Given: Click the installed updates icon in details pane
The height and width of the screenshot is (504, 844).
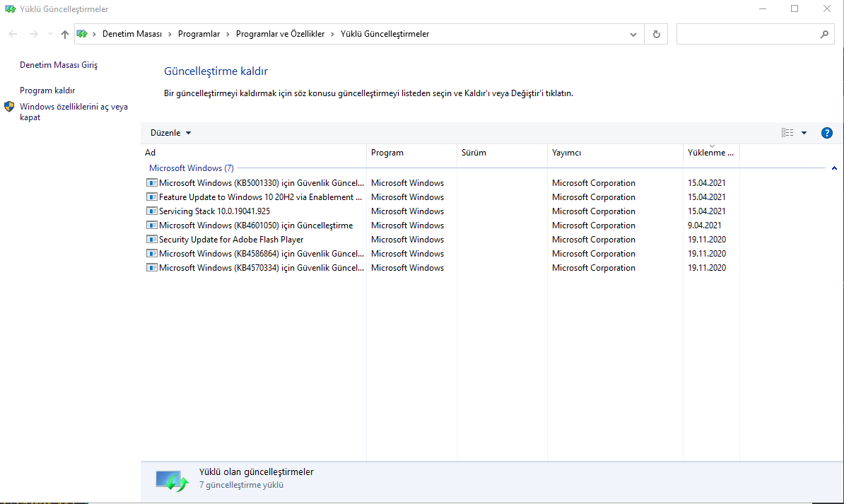Looking at the screenshot, I should pos(172,480).
